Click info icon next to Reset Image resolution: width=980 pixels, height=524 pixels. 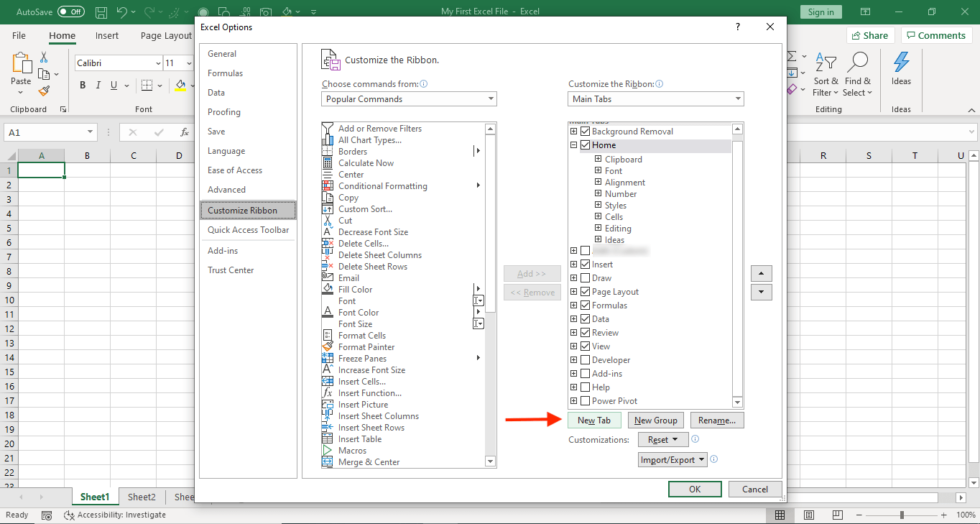click(x=695, y=439)
